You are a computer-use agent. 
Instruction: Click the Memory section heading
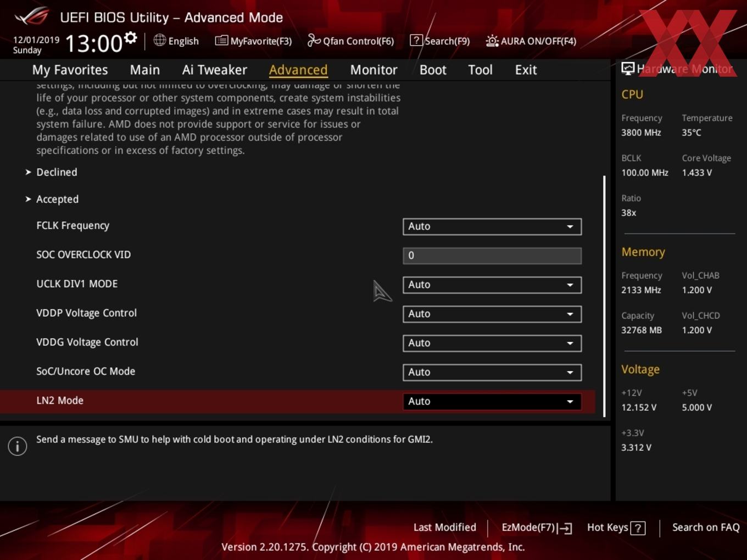click(x=643, y=252)
